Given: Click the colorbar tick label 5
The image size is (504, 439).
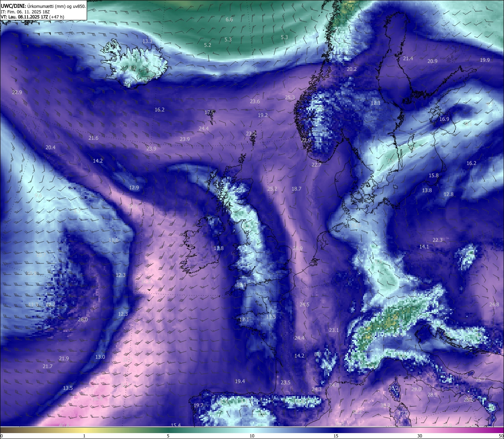Looking at the screenshot, I should pyautogui.click(x=168, y=436).
